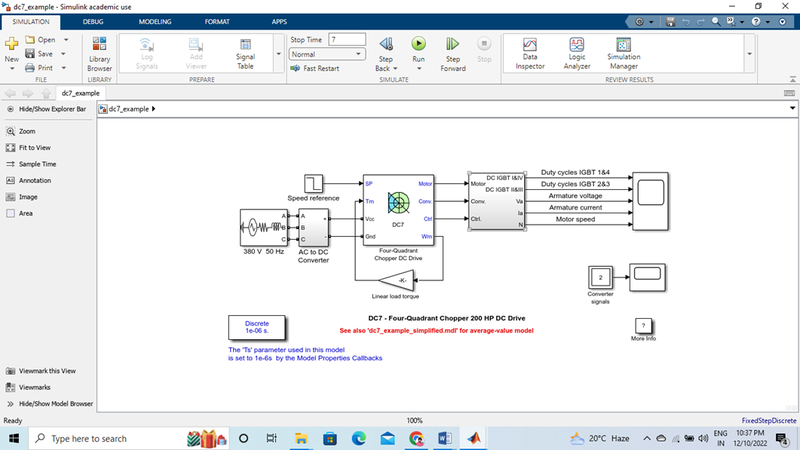Select the Area tool

(19, 213)
